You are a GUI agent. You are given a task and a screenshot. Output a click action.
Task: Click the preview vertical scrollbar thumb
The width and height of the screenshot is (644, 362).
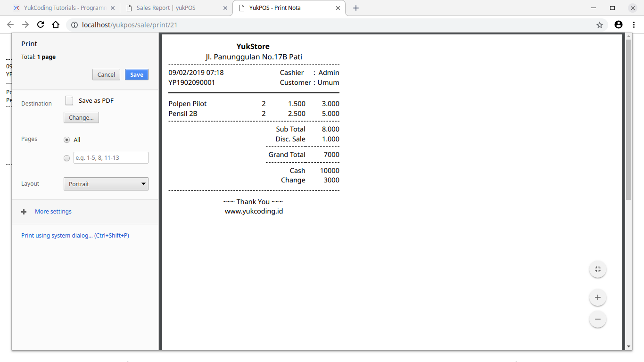click(x=628, y=120)
